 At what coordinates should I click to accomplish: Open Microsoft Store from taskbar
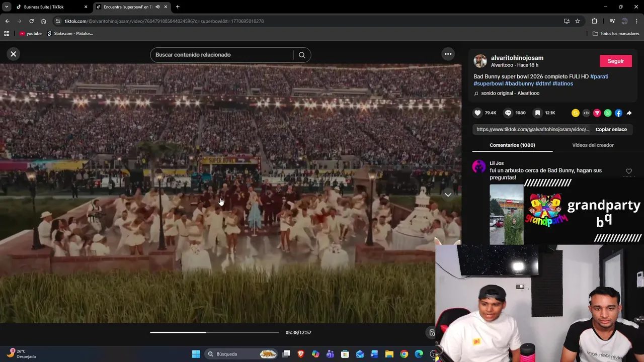(x=345, y=354)
